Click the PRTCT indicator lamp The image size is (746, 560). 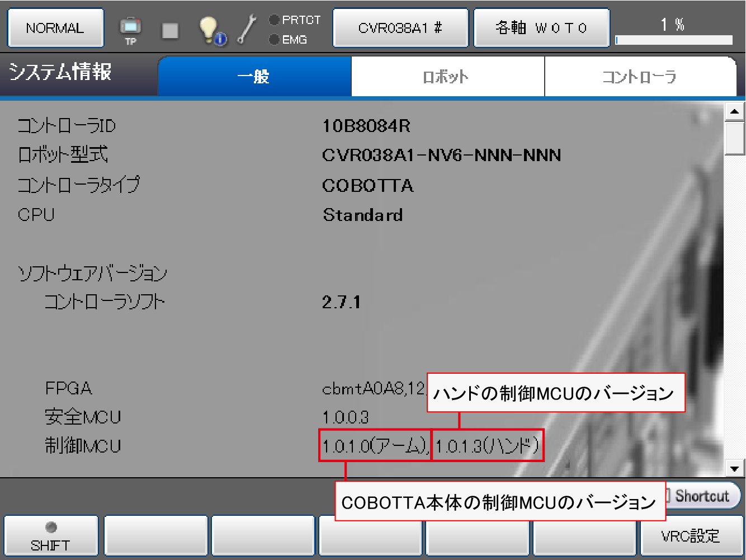pos(274,20)
